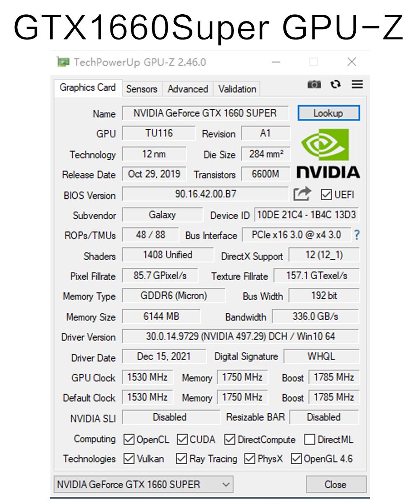This screenshot has width=420, height=504.
Task: Click the Release Date Oct 29, 2019
Action: 154,174
